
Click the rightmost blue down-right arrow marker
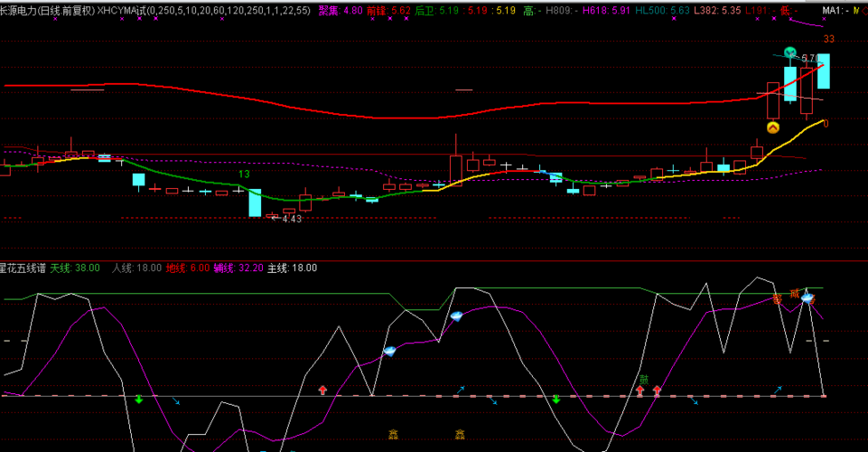(695, 400)
